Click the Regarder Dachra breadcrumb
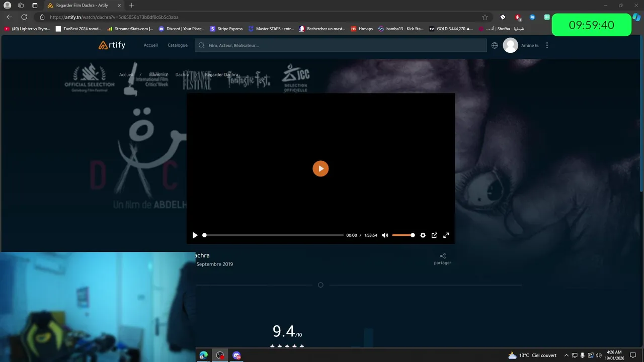The width and height of the screenshot is (644, 362). coord(221,74)
